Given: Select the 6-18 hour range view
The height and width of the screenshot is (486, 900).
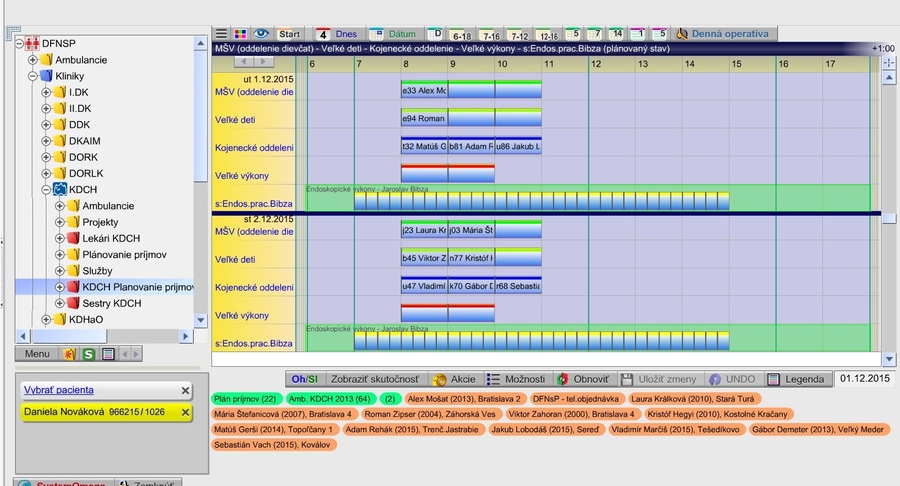Looking at the screenshot, I should pos(461,33).
